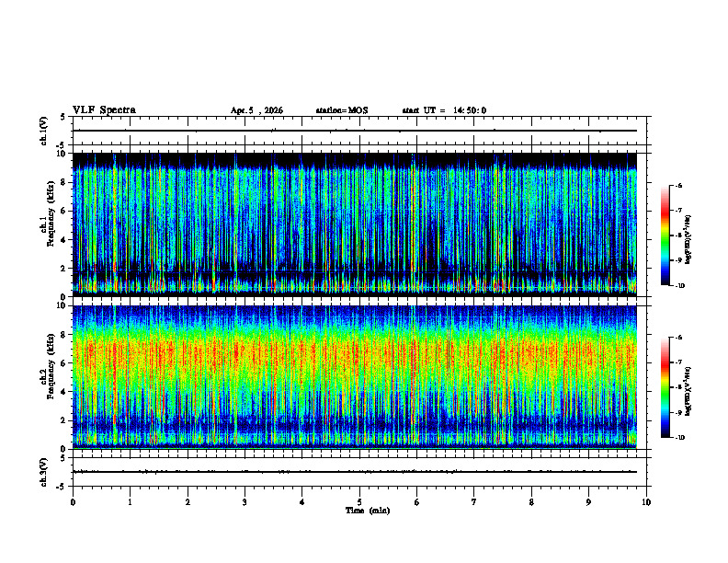Screen dimensions: 728x563
Task: Click the "Time (min)" x-axis label
Action: coord(368,511)
